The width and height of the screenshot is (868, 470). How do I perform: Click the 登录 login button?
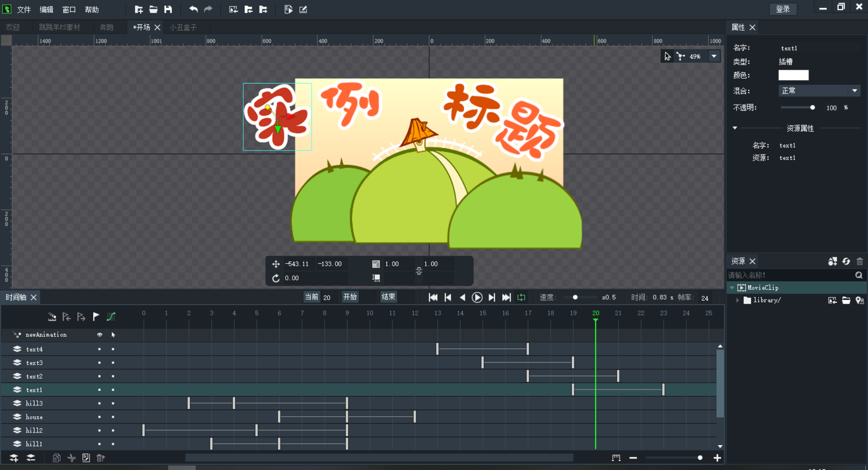click(x=783, y=9)
